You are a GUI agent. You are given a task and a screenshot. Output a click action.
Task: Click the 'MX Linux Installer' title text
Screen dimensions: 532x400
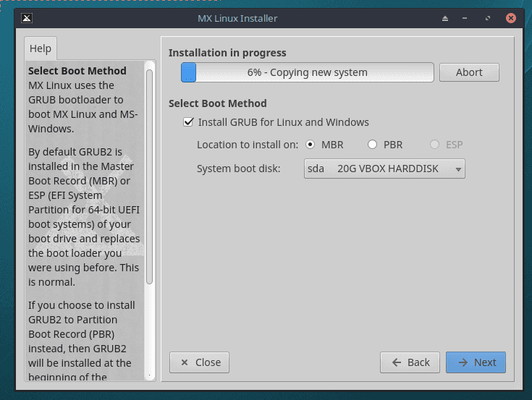(237, 18)
